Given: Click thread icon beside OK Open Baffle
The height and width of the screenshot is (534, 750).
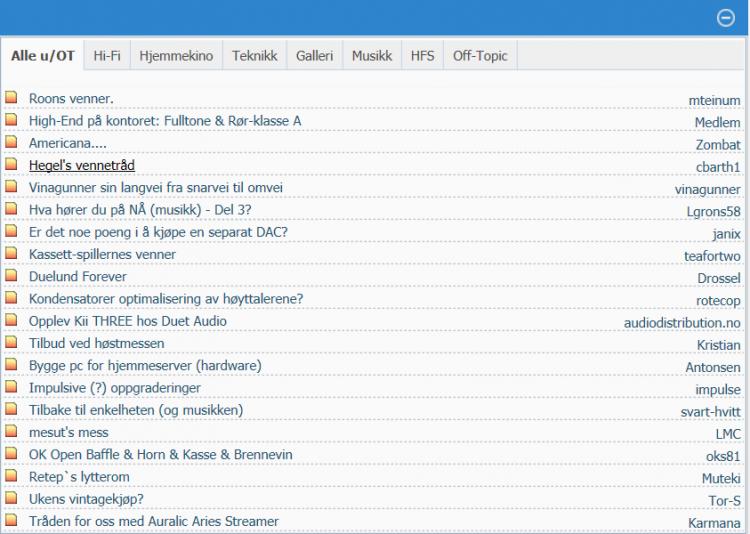Looking at the screenshot, I should (x=11, y=453).
